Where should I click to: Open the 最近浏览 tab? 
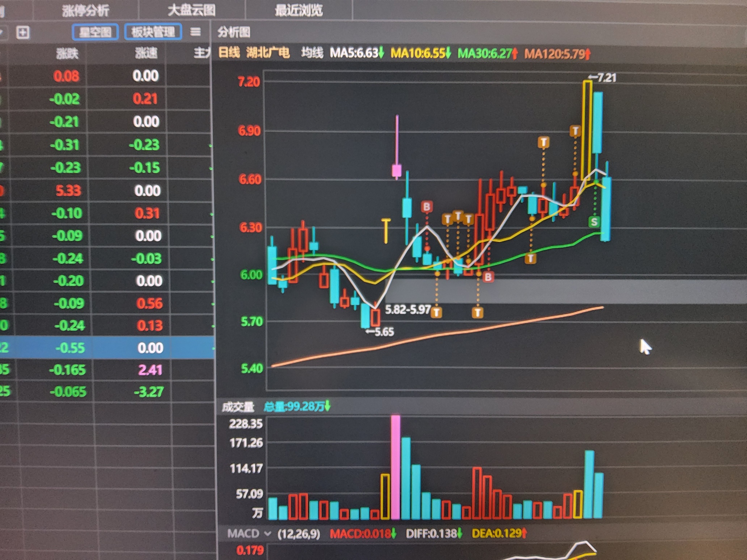(299, 10)
